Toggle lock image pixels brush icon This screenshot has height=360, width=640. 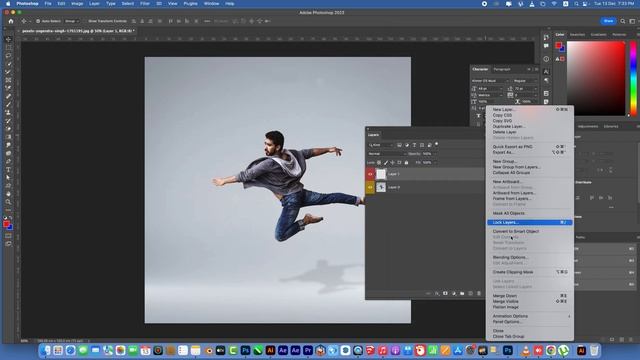(386, 162)
